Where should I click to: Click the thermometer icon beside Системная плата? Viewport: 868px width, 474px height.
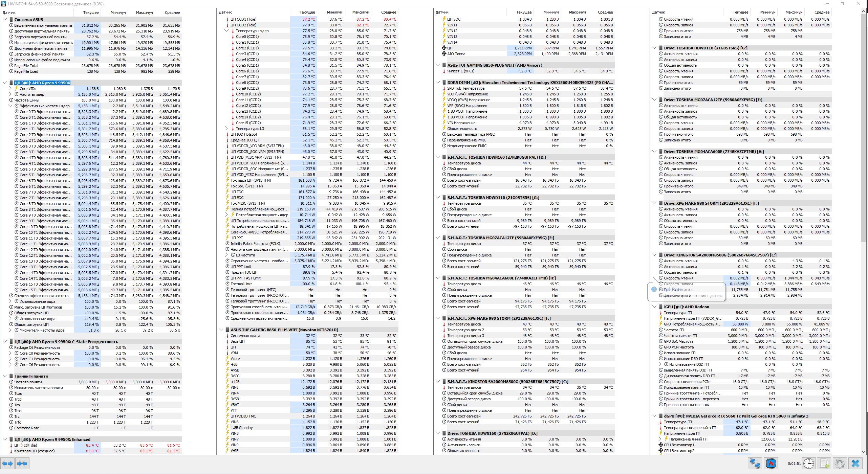point(227,336)
